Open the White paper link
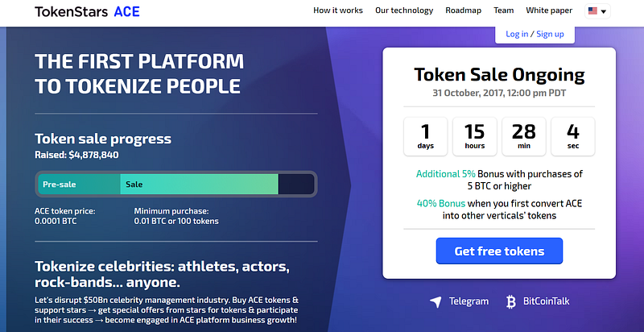Image resolution: width=644 pixels, height=332 pixels. click(x=549, y=10)
